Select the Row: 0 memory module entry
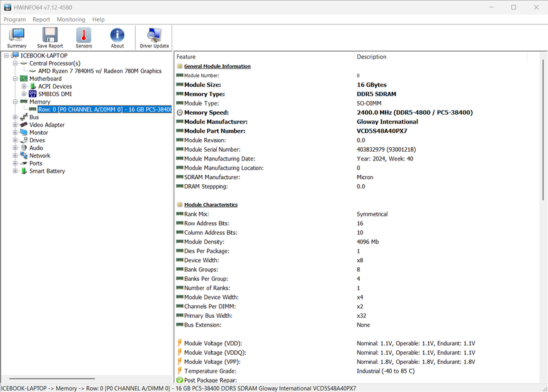The height and width of the screenshot is (392, 548). tap(104, 109)
